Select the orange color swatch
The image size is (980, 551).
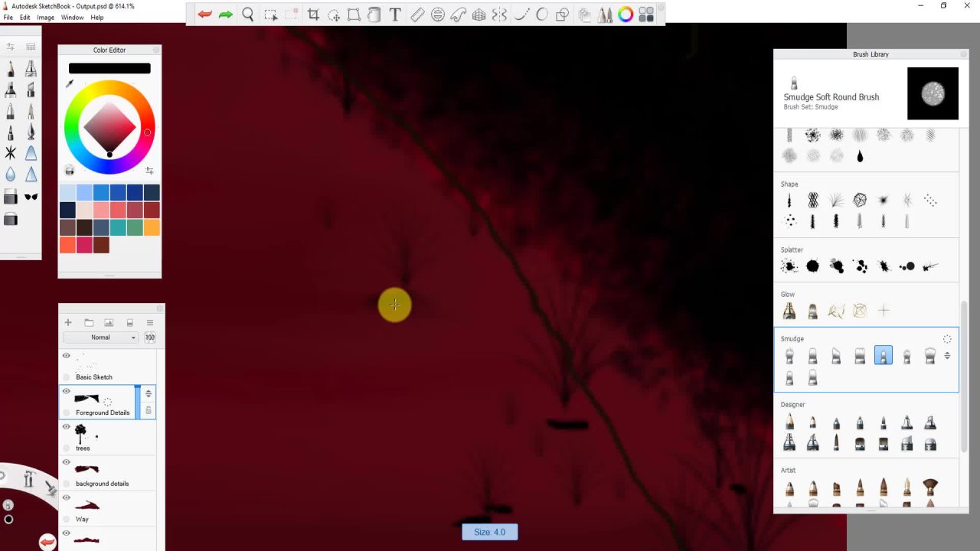152,228
